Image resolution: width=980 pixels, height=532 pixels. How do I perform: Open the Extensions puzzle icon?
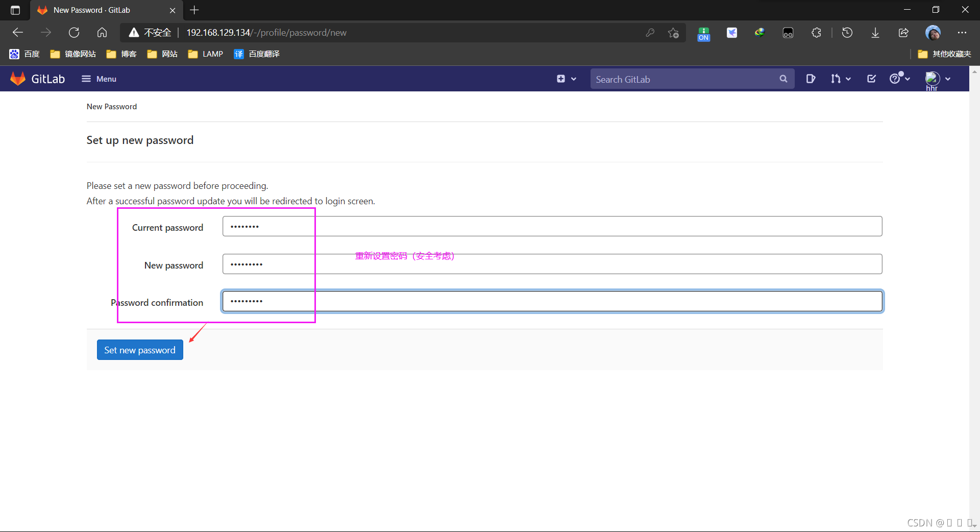point(816,33)
